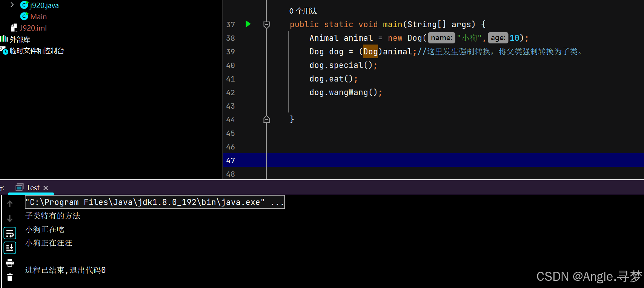The image size is (644, 288).
Task: Close the Test run tab
Action: [46, 188]
